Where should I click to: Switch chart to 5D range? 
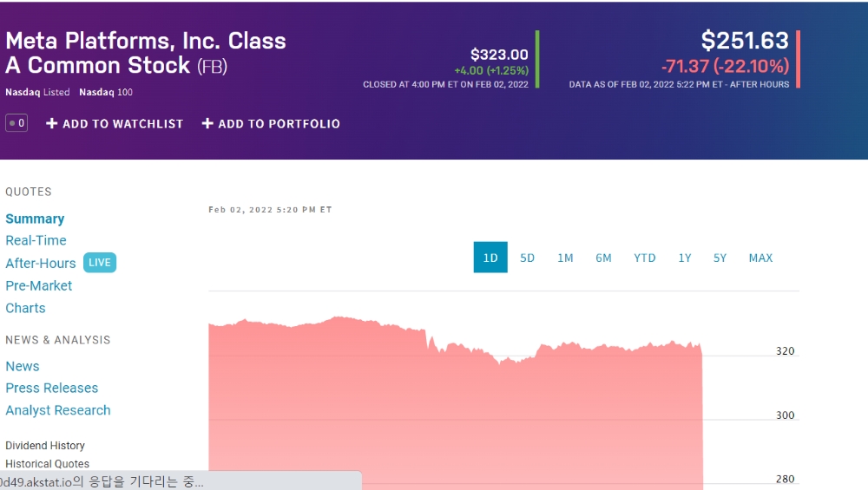coord(527,258)
